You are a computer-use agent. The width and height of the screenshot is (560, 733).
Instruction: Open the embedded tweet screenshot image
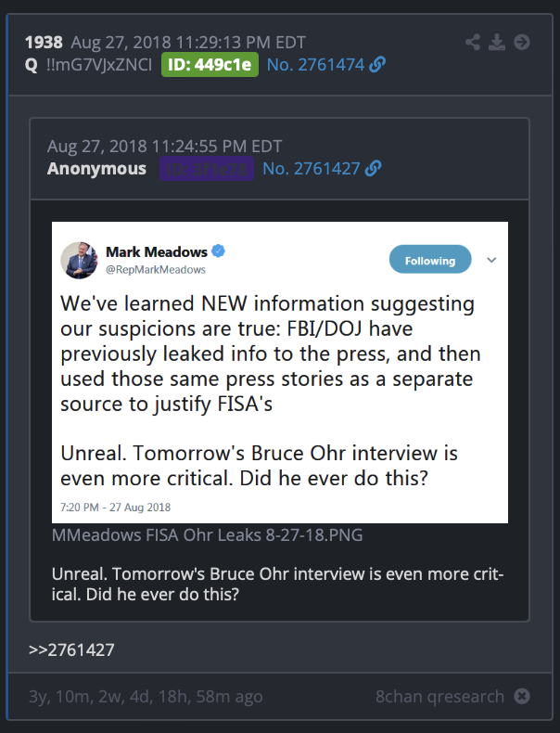click(x=280, y=373)
